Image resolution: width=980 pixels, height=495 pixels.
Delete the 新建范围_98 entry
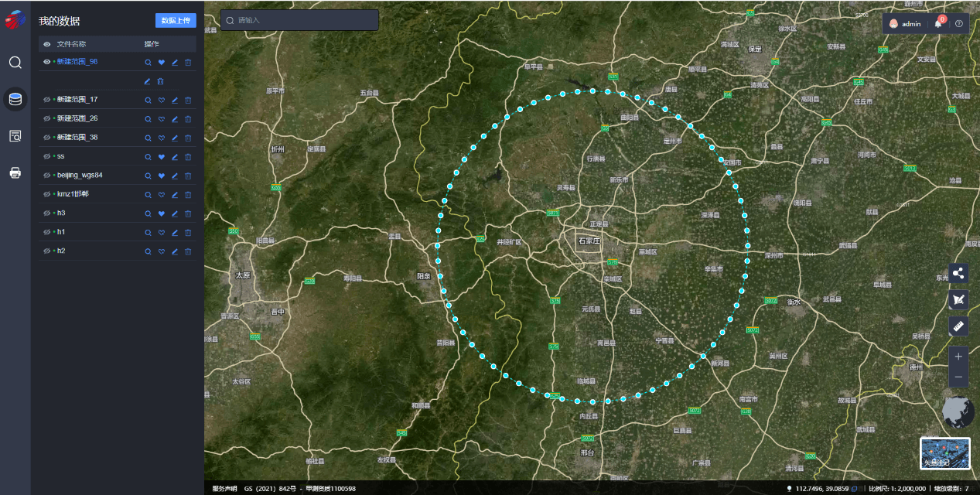click(188, 62)
